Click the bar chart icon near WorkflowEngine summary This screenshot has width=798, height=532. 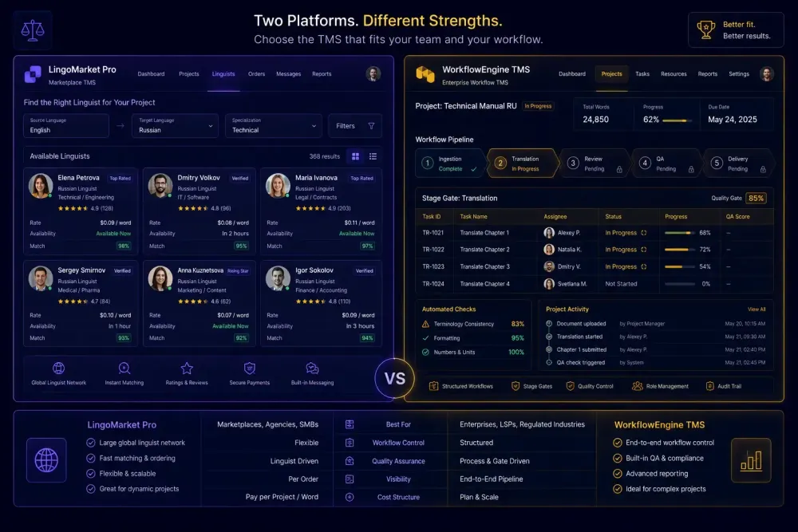pyautogui.click(x=751, y=459)
